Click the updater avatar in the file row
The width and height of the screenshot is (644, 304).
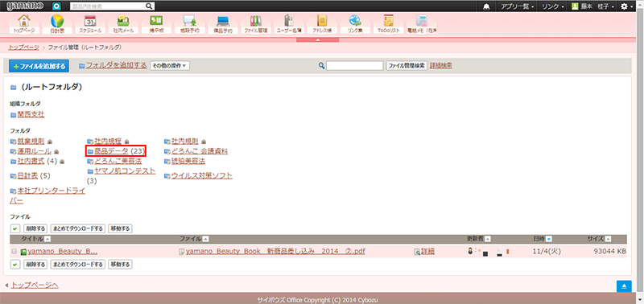tap(470, 251)
